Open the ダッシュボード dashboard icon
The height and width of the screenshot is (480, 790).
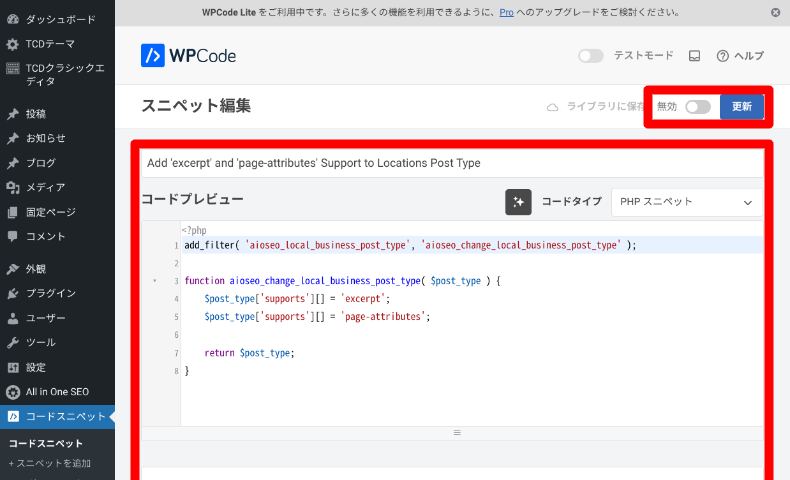tap(13, 19)
